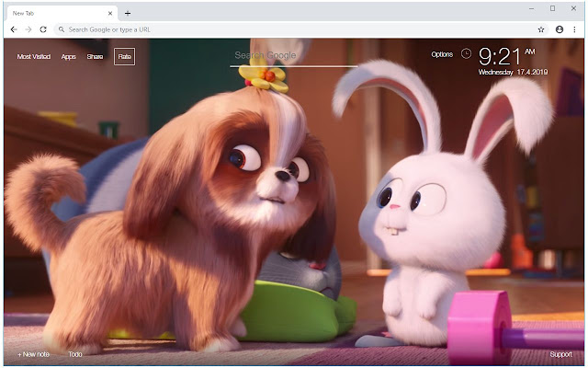Open the Chrome profile avatar
The image size is (588, 368).
pyautogui.click(x=560, y=29)
